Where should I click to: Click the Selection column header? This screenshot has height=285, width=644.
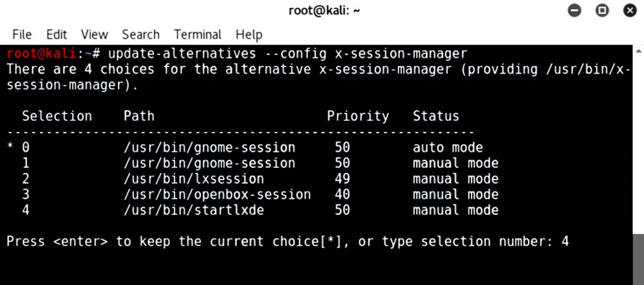[57, 116]
